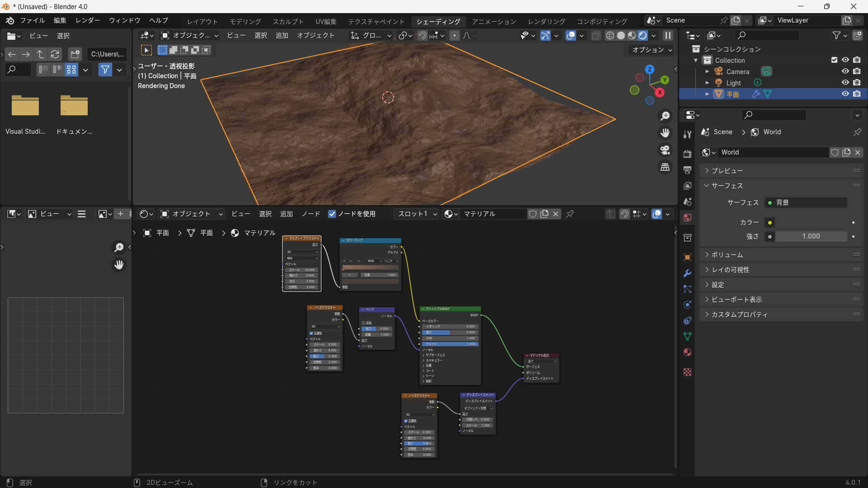The width and height of the screenshot is (868, 488).
Task: Disable the Collection exclude checkbox in the outliner
Action: tap(834, 60)
